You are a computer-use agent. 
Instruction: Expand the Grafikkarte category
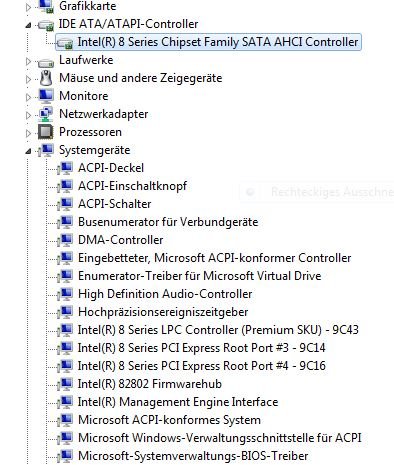[x=28, y=7]
